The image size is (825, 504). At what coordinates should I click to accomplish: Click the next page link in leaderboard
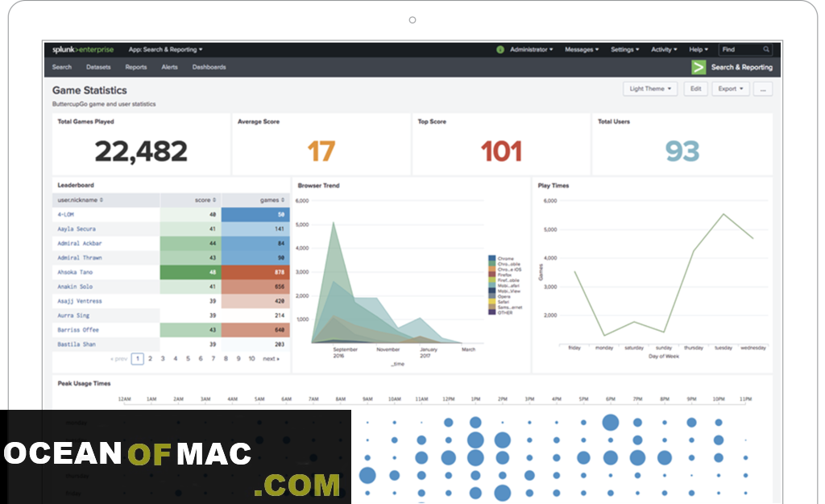[x=271, y=359]
